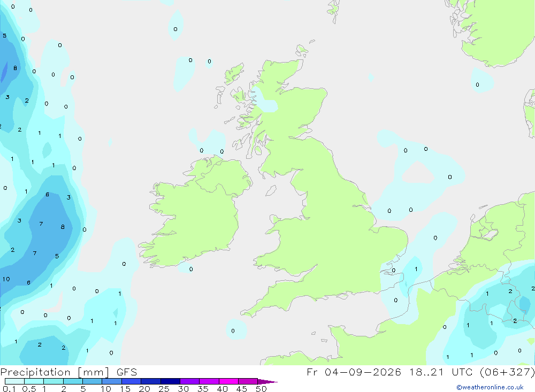Pick the 30–35 mm legend swatch
The image size is (535, 392).
190,381
